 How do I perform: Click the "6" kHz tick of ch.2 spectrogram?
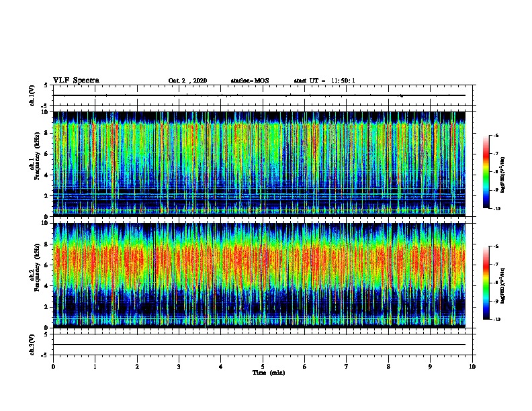[47, 265]
